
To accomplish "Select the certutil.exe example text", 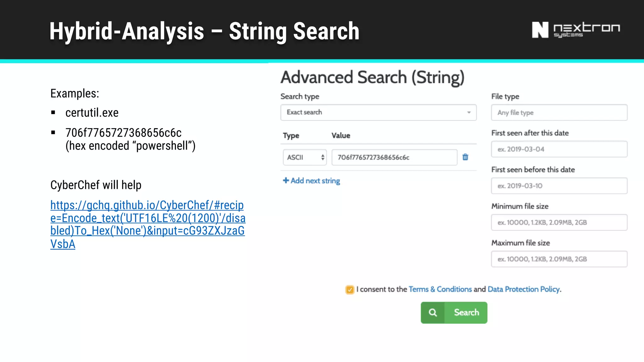I will pos(92,112).
